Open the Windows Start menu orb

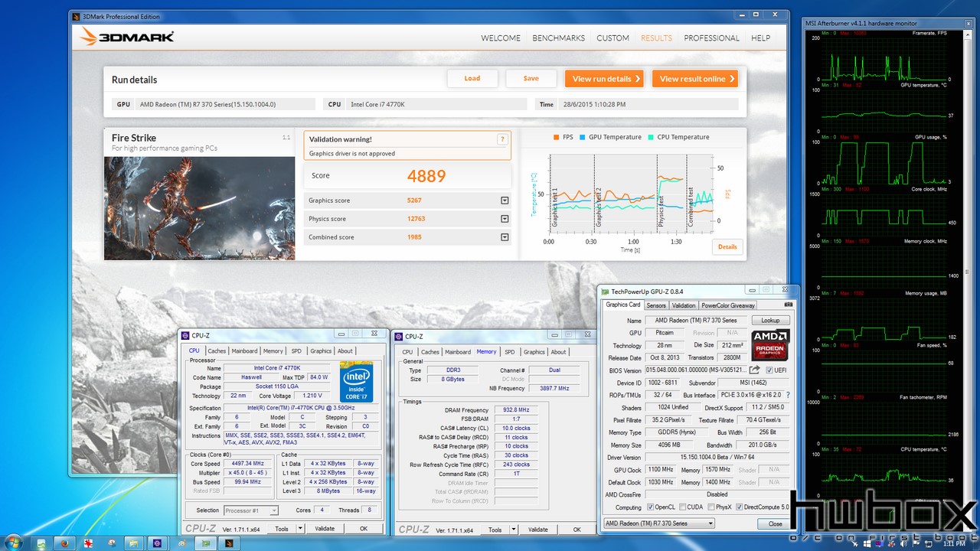click(x=13, y=543)
